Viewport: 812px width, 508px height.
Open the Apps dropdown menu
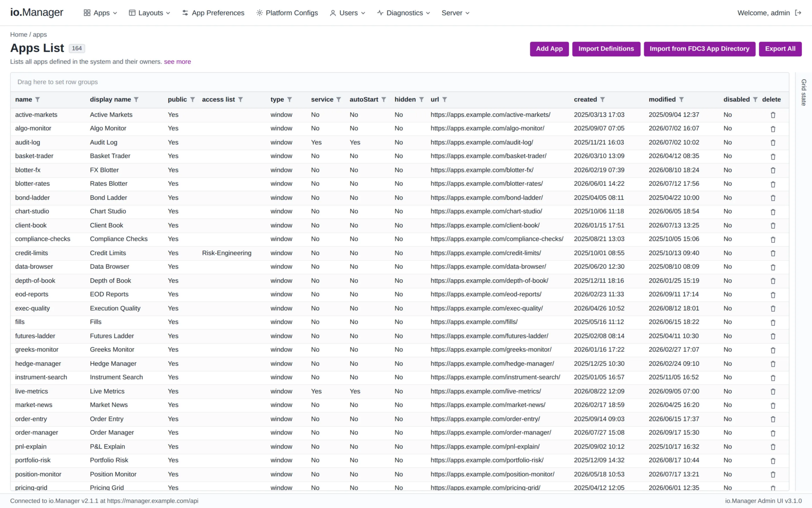(100, 13)
